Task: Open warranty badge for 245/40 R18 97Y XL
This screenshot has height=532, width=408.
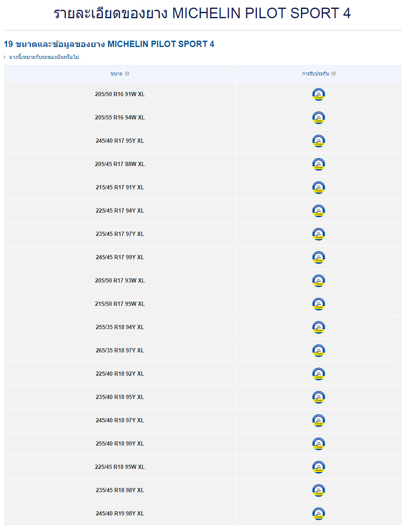Action: (319, 421)
